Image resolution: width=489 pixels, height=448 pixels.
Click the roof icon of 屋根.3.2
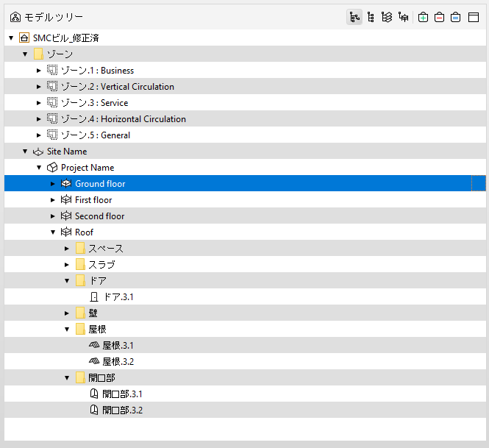[x=94, y=361]
